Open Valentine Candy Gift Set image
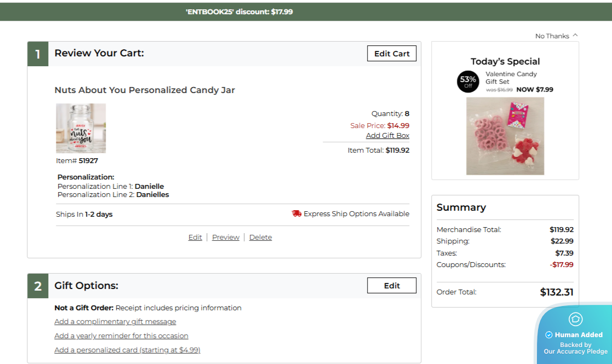Image resolution: width=612 pixels, height=364 pixels. tap(505, 136)
